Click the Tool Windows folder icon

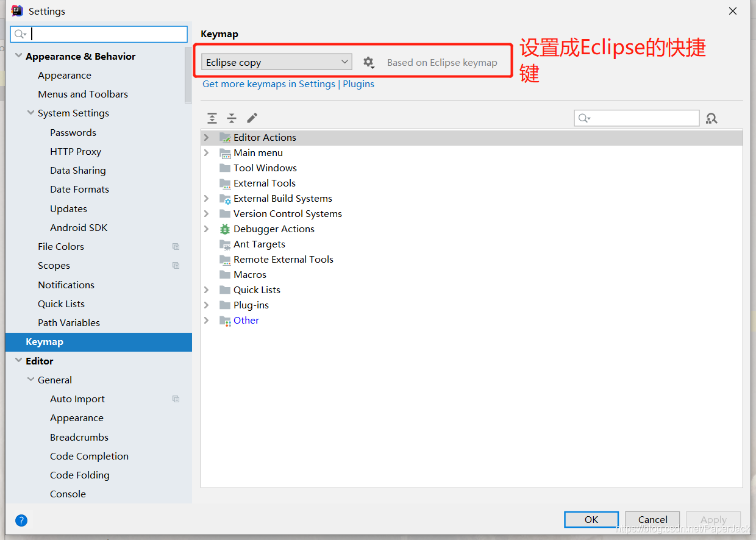point(225,168)
